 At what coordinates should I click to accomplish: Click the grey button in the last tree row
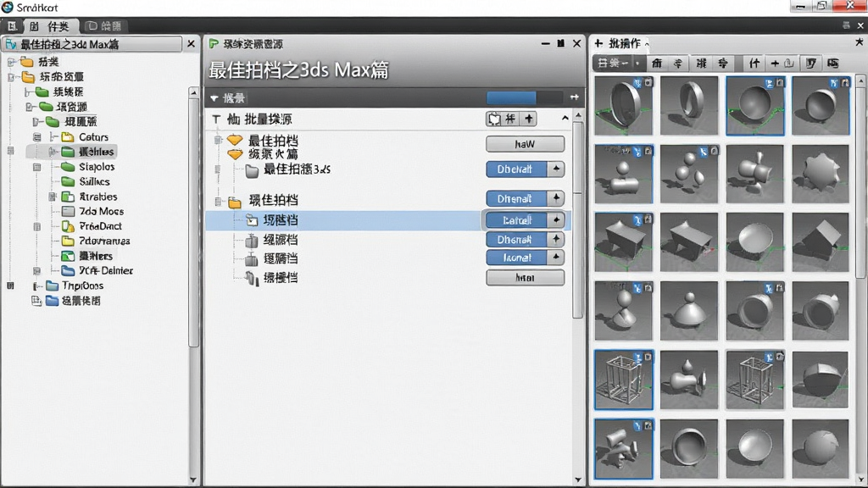pos(525,277)
